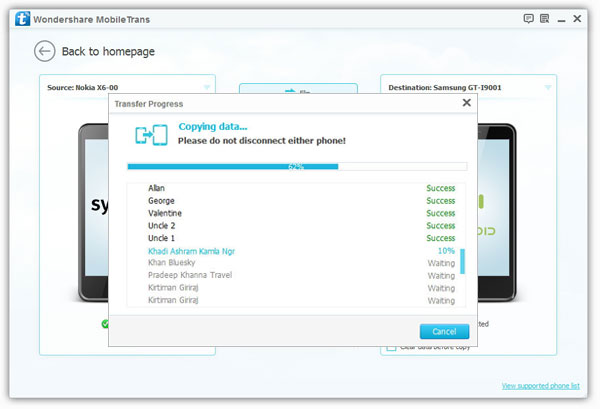600x409 pixels.
Task: Click the 10% status of Khadi Ashram
Action: coord(446,251)
